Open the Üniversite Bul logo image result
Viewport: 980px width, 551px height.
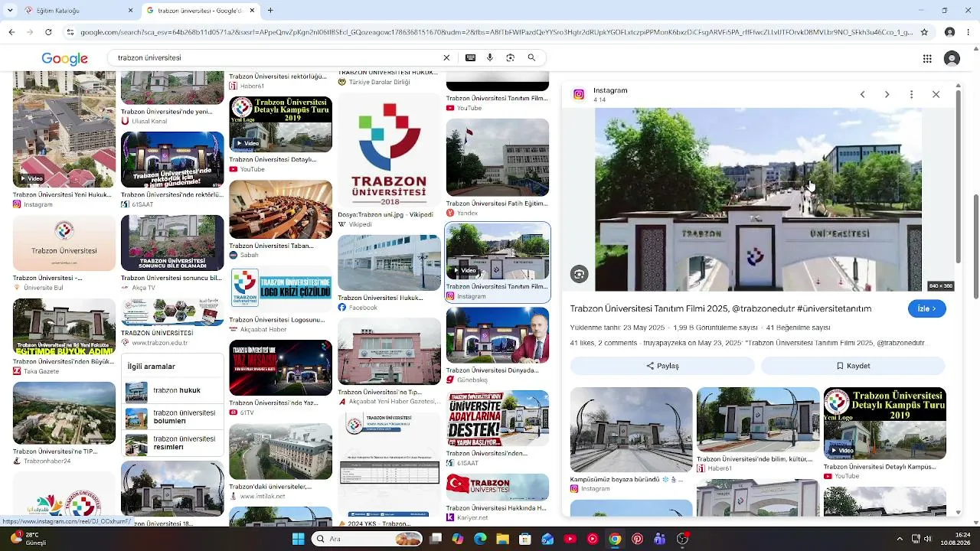point(64,243)
